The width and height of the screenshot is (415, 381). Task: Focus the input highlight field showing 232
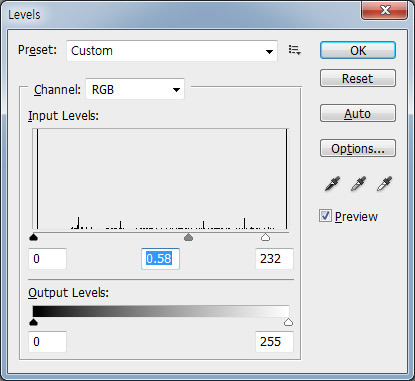click(x=274, y=259)
